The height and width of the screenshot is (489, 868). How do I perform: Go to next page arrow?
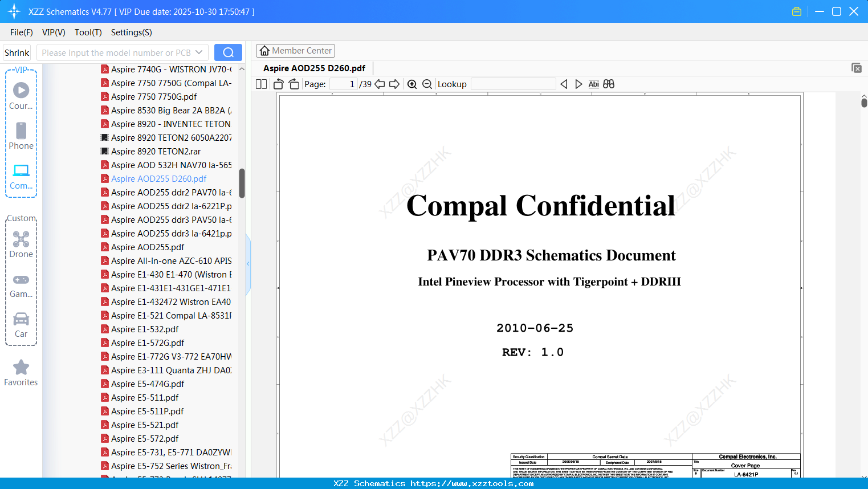394,84
